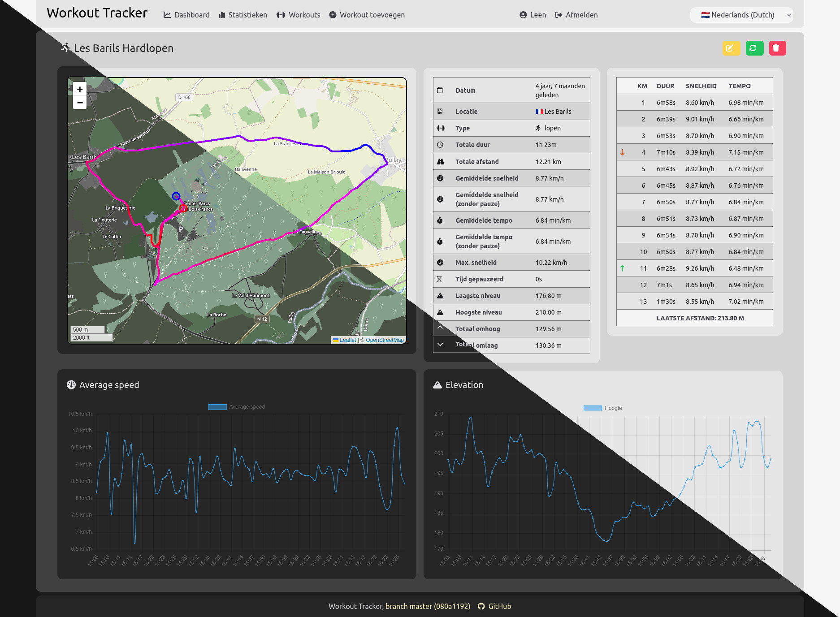Zoom in on the map
This screenshot has height=617, width=840.
click(x=80, y=89)
